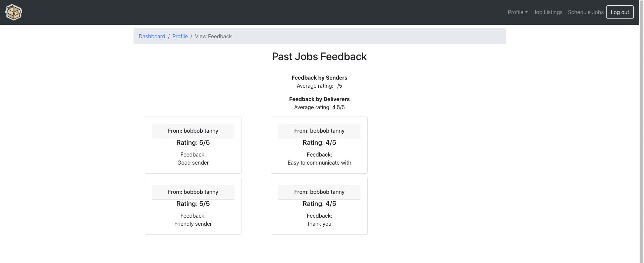Select the Feedback by Deliverers label
The image size is (644, 263).
(319, 99)
